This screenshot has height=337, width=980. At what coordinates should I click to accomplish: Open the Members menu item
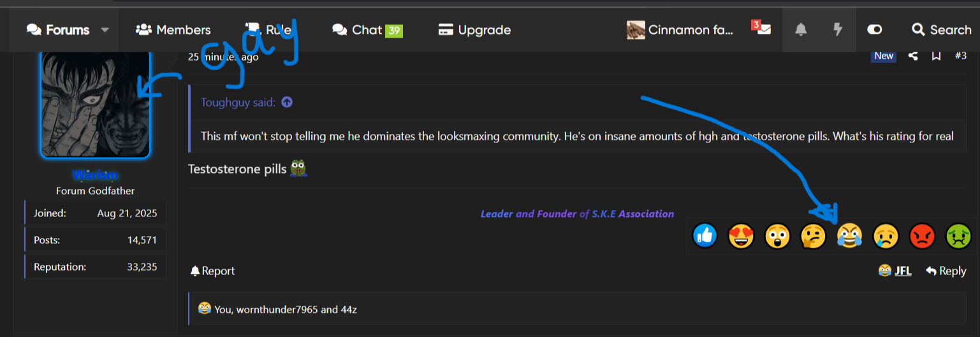[173, 30]
